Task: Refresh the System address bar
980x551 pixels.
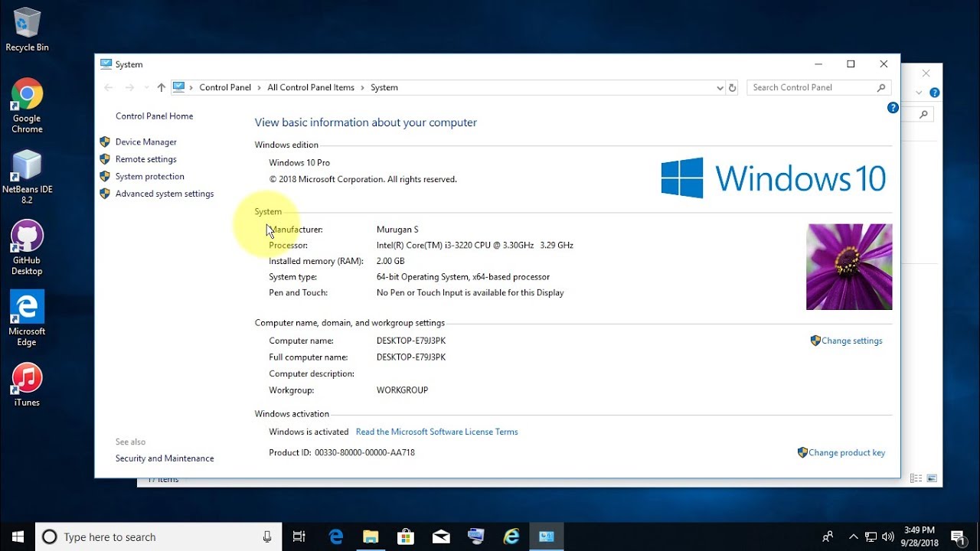Action: point(732,87)
